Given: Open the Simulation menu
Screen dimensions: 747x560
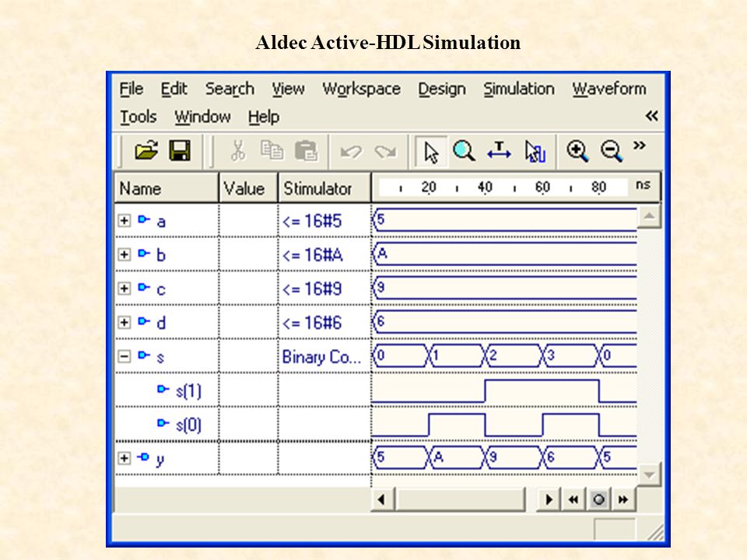Looking at the screenshot, I should click(519, 89).
